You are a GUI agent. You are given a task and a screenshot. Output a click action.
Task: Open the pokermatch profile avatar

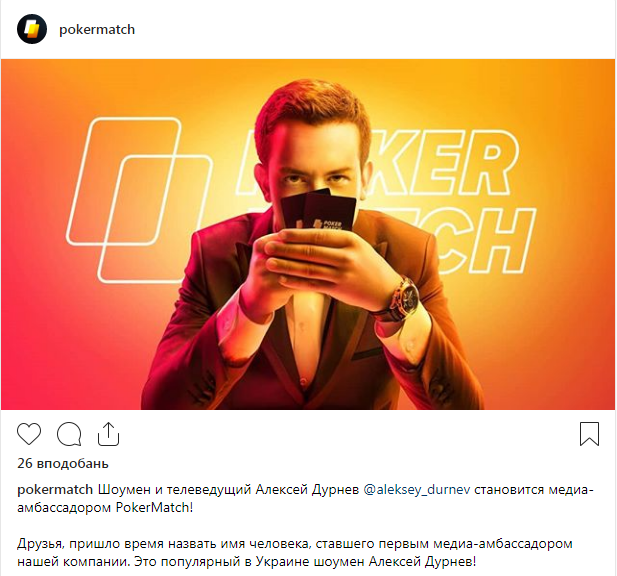point(32,29)
